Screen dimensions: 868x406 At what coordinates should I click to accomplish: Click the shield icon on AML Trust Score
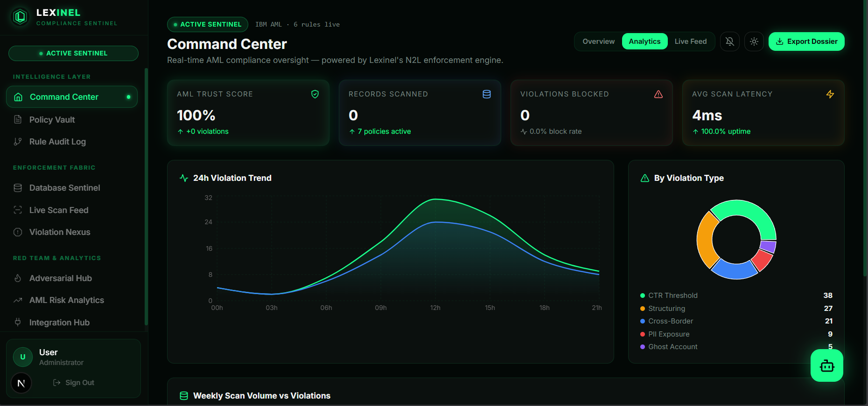pos(315,94)
